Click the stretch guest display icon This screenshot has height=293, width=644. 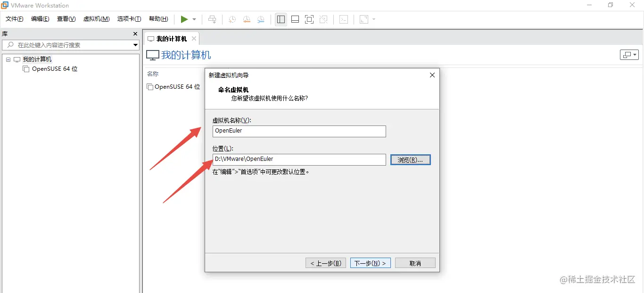click(364, 19)
